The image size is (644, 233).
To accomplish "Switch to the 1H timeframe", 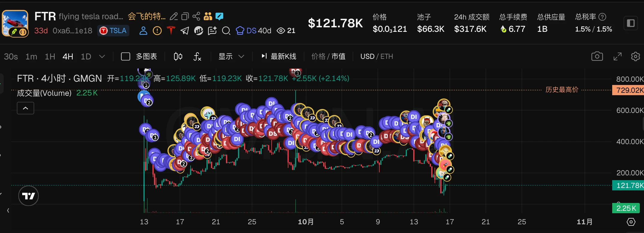I will point(50,56).
